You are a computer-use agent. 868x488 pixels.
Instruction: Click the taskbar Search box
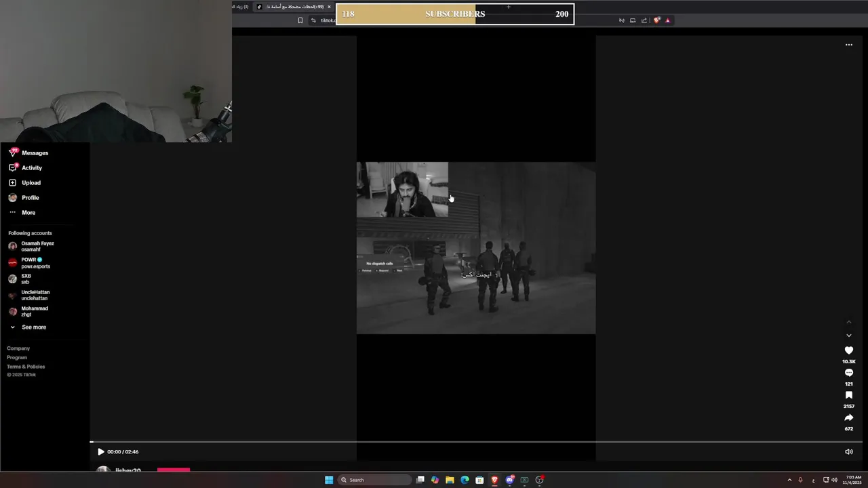tap(374, 480)
